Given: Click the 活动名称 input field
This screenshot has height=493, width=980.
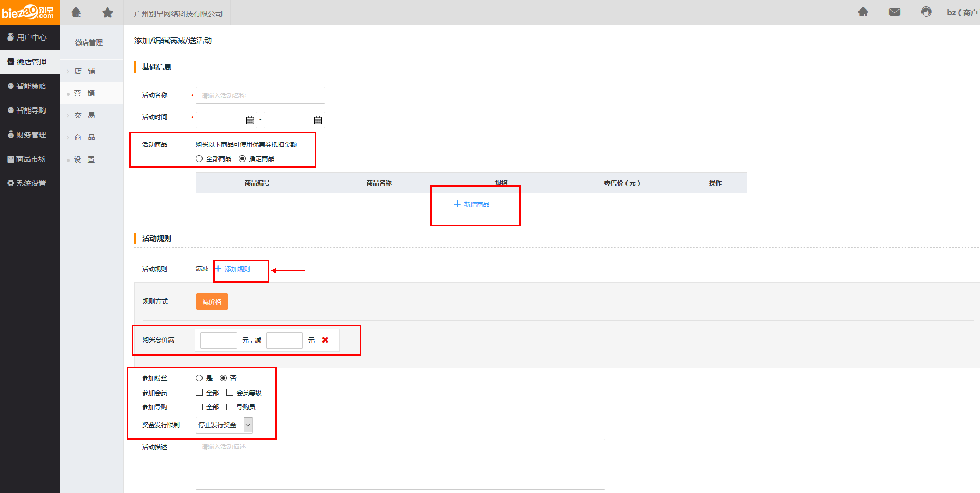Looking at the screenshot, I should coord(260,96).
